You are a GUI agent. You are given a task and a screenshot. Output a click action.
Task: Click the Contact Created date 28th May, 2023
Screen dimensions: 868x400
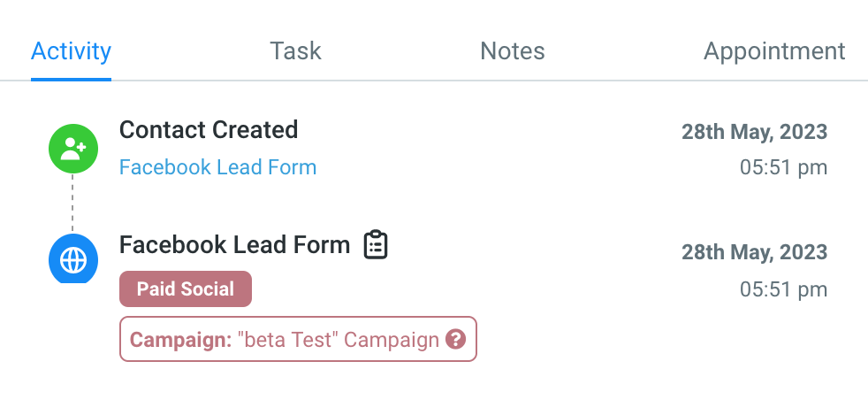[x=754, y=133]
